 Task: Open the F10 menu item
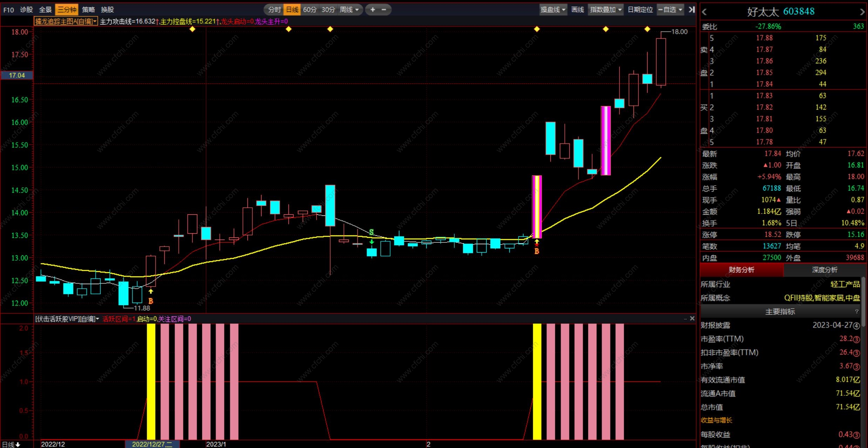9,10
